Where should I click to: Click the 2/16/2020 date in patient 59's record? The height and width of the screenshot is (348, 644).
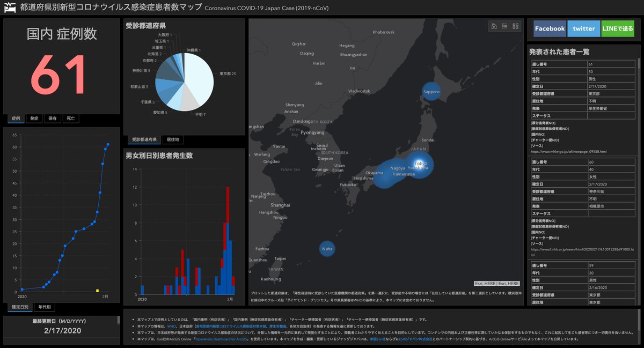tap(612, 287)
